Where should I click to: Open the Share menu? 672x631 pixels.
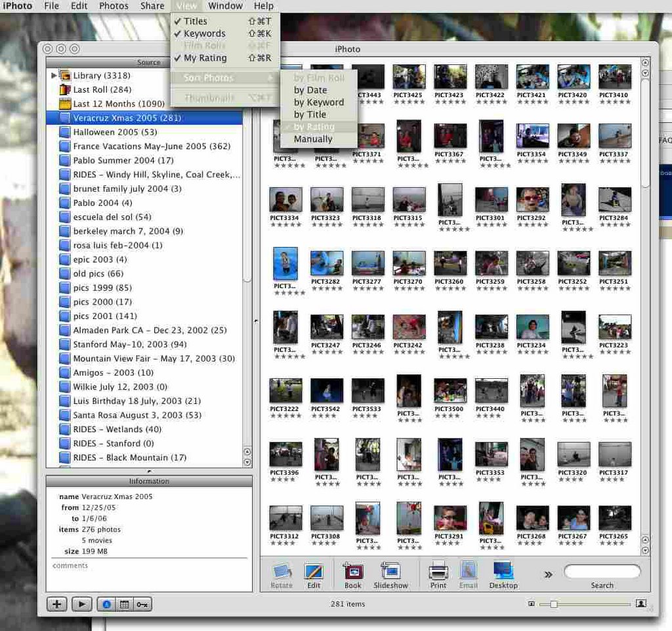pyautogui.click(x=152, y=6)
